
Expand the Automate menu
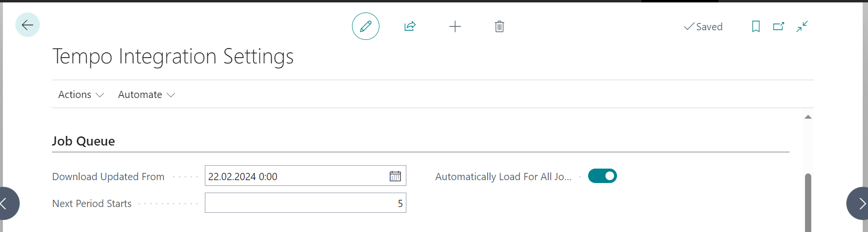146,95
